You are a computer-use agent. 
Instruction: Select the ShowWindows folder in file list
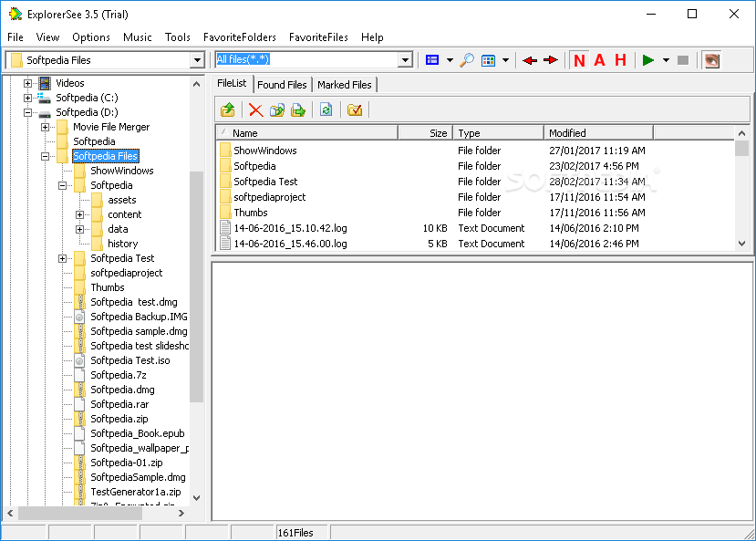pyautogui.click(x=265, y=151)
